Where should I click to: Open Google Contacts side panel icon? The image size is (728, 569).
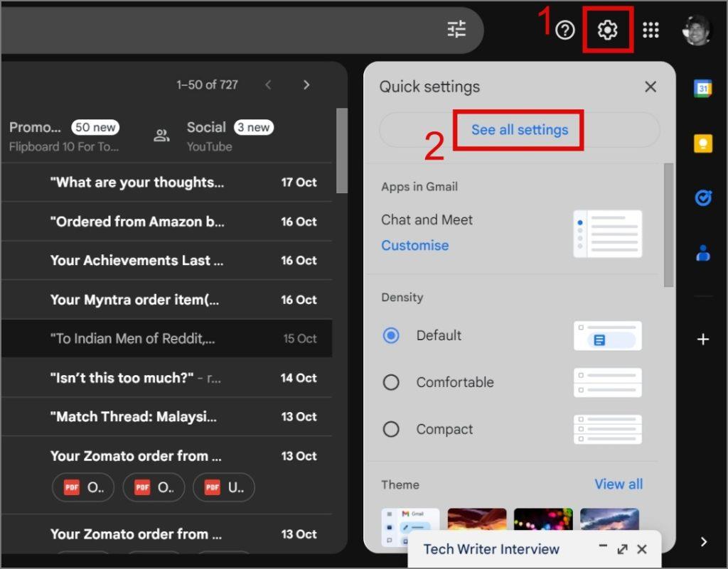point(703,253)
